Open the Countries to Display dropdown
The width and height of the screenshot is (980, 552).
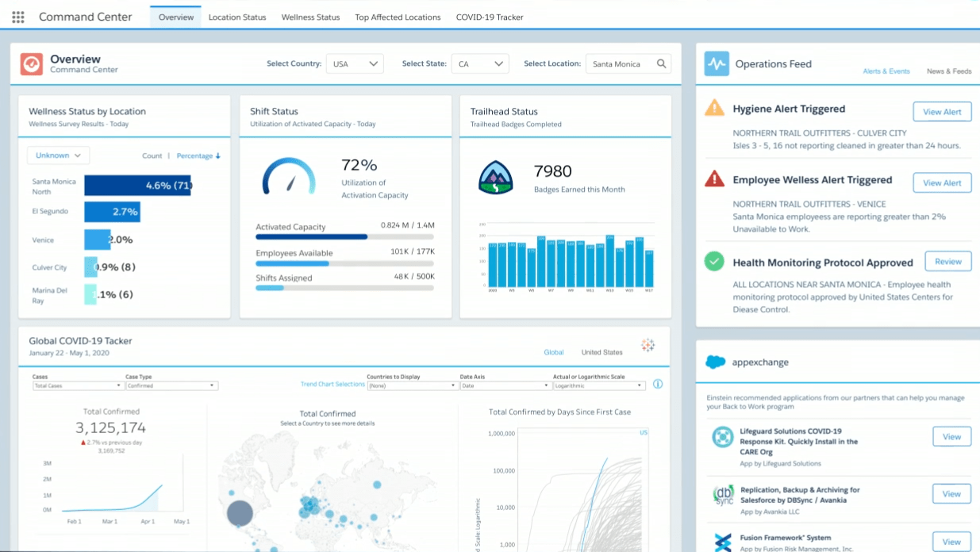coord(412,385)
